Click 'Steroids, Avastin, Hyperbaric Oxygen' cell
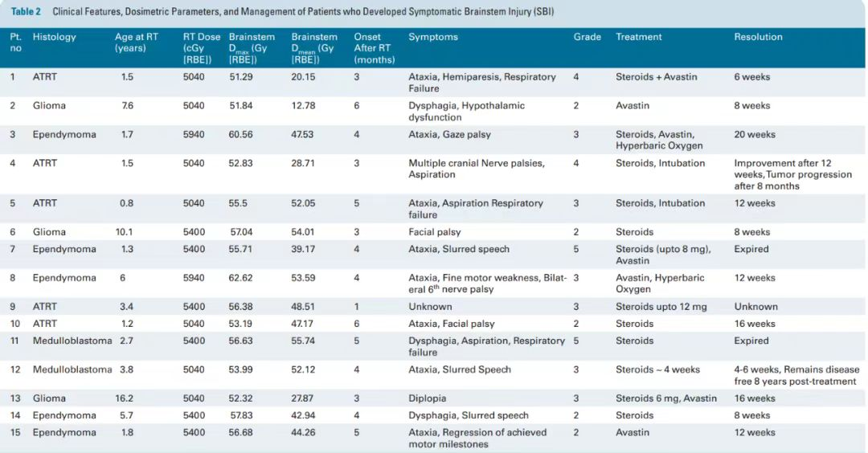868x453 pixels. pyautogui.click(x=659, y=140)
